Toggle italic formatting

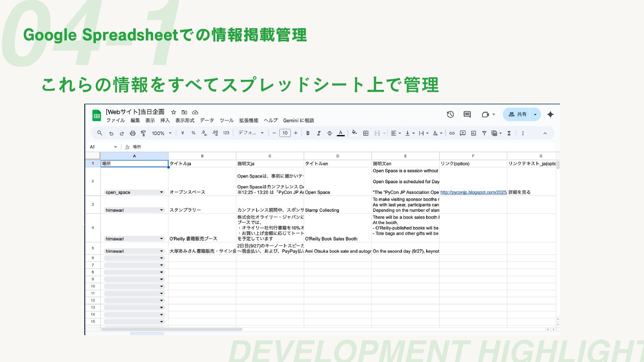pos(319,133)
